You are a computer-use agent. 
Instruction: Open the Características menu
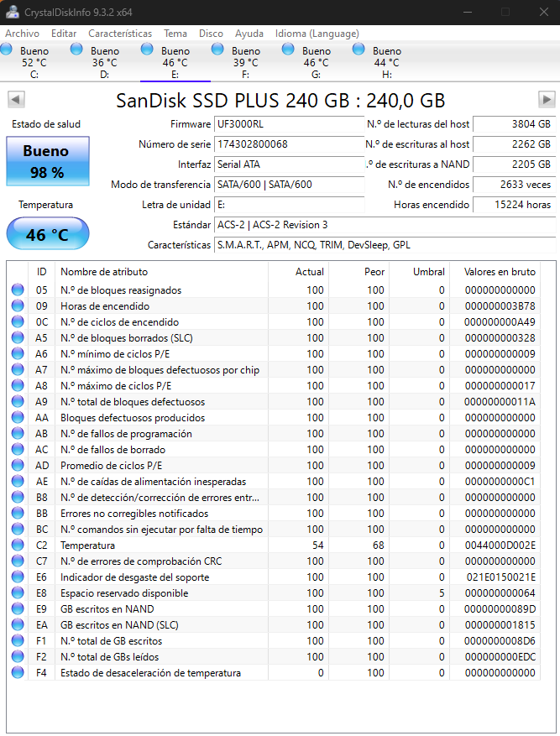click(120, 34)
